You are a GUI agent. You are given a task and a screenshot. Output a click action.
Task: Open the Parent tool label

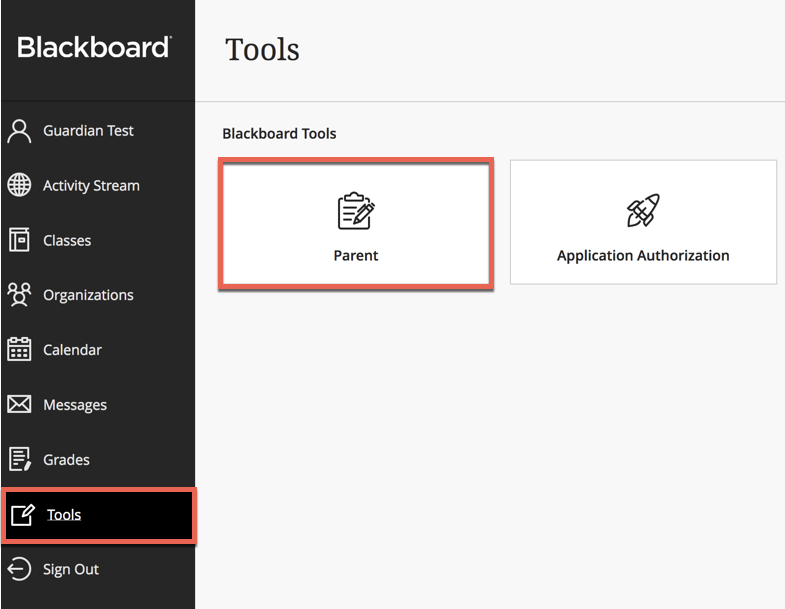[356, 256]
